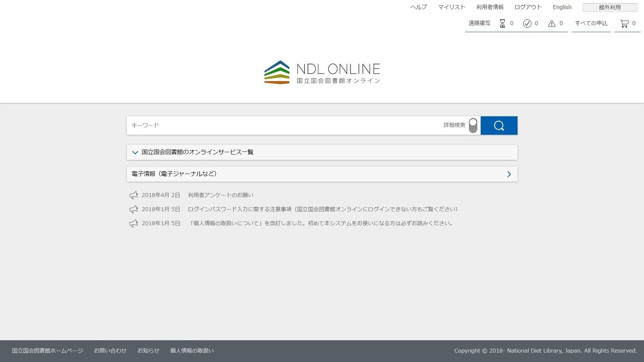Open お問い合わせ footer link
Screen dimensions: 644x362
coord(110,350)
